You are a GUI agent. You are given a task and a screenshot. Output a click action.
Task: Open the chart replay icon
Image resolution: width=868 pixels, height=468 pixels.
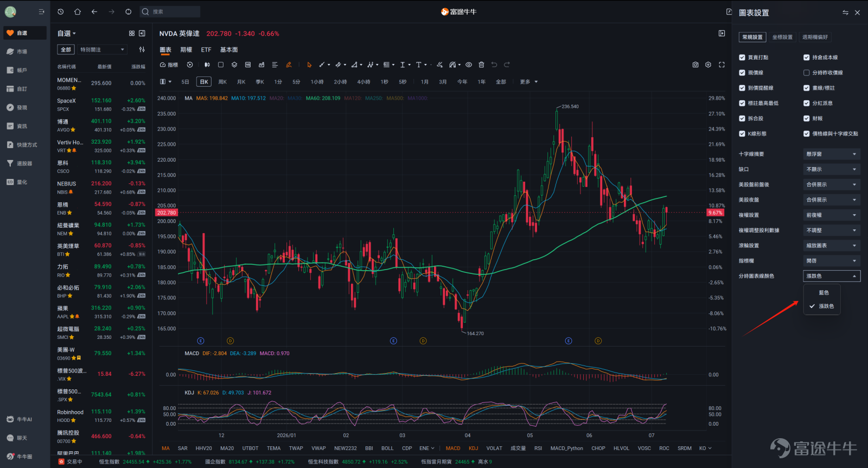pyautogui.click(x=190, y=65)
